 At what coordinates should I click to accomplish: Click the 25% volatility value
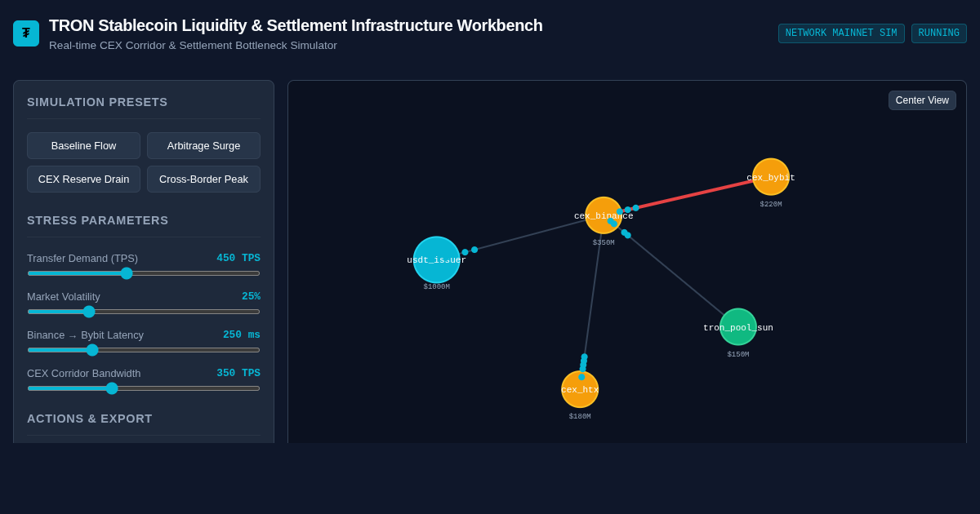(x=251, y=296)
